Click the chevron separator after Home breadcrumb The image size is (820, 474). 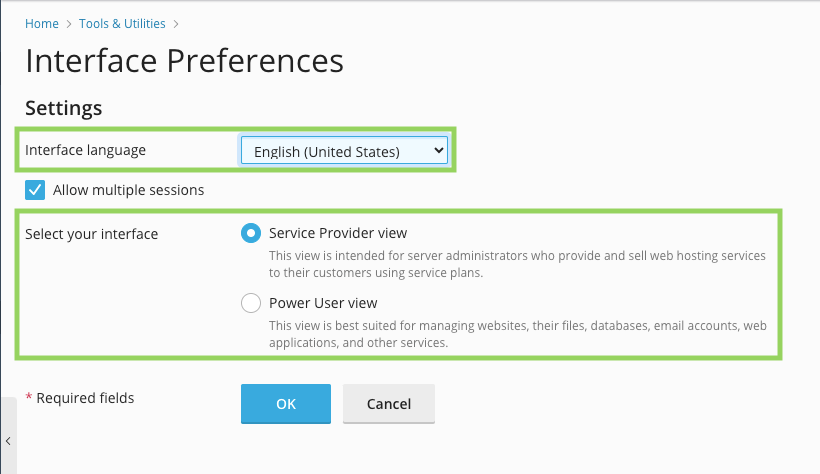(x=69, y=24)
